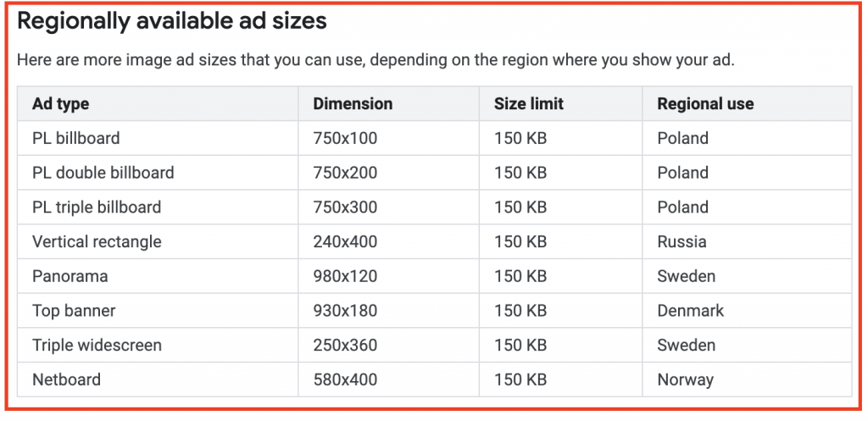Select 'Denmark' in the Regional use column
Viewport: 868px width, 421px height.
691,311
